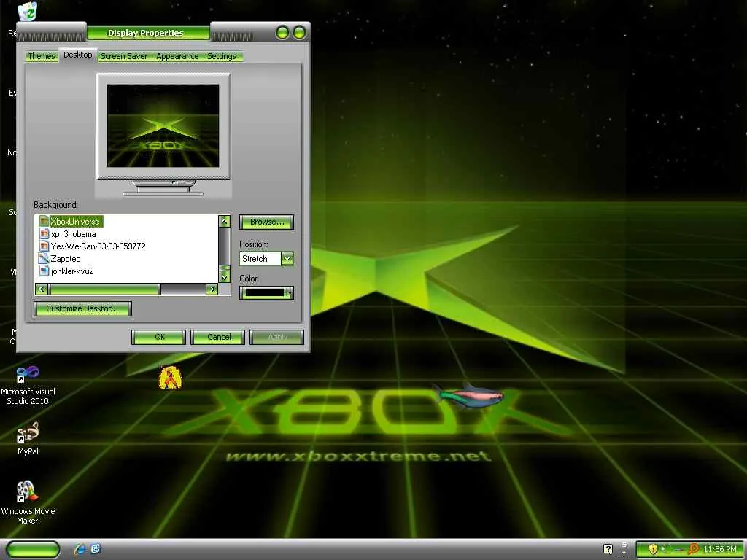Click the Apply button
Viewport: 747px width, 560px height.
pyautogui.click(x=276, y=337)
